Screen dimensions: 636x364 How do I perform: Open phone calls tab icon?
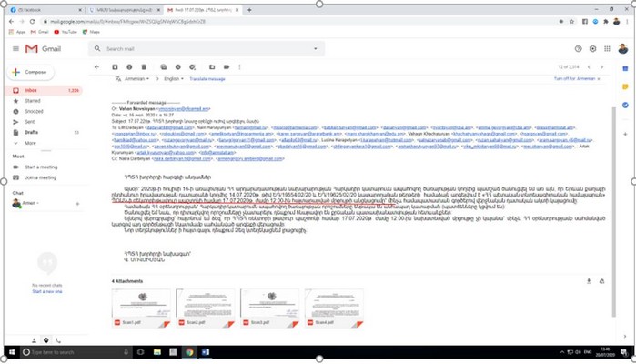58,340
